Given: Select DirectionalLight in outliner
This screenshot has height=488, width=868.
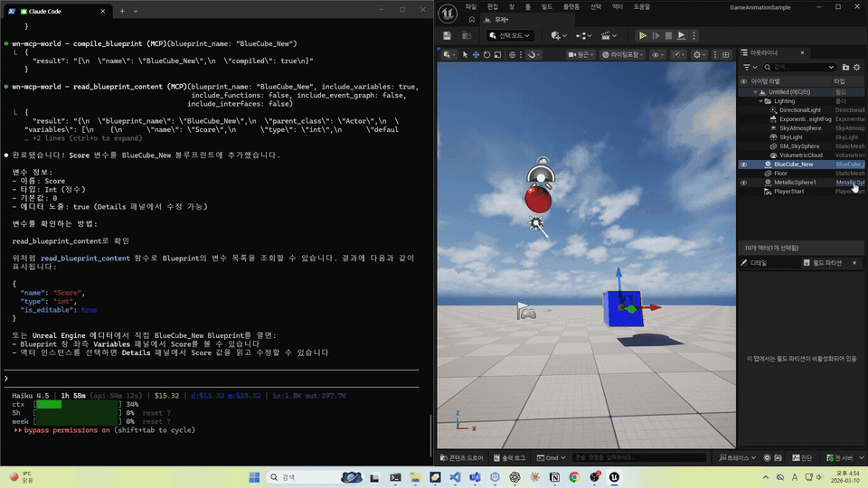Looking at the screenshot, I should (800, 110).
